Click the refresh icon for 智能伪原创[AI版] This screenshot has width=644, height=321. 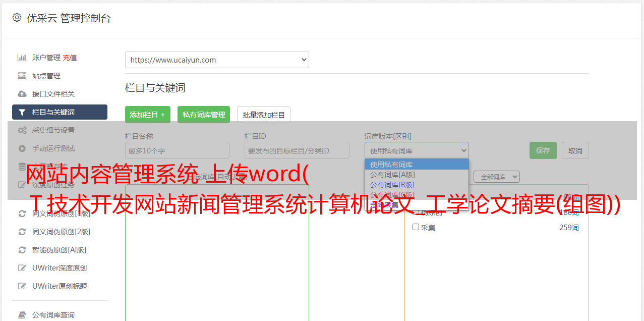pos(22,250)
